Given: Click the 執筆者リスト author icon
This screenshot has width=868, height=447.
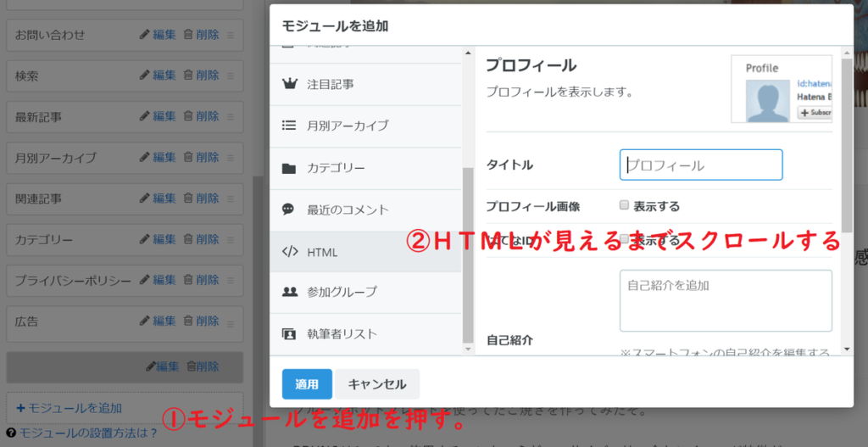Looking at the screenshot, I should point(289,334).
